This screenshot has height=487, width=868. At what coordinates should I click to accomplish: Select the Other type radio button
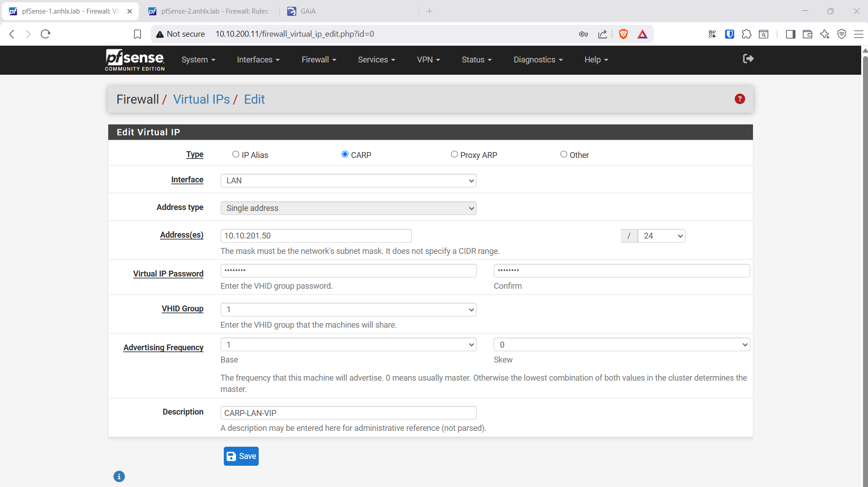pos(564,154)
